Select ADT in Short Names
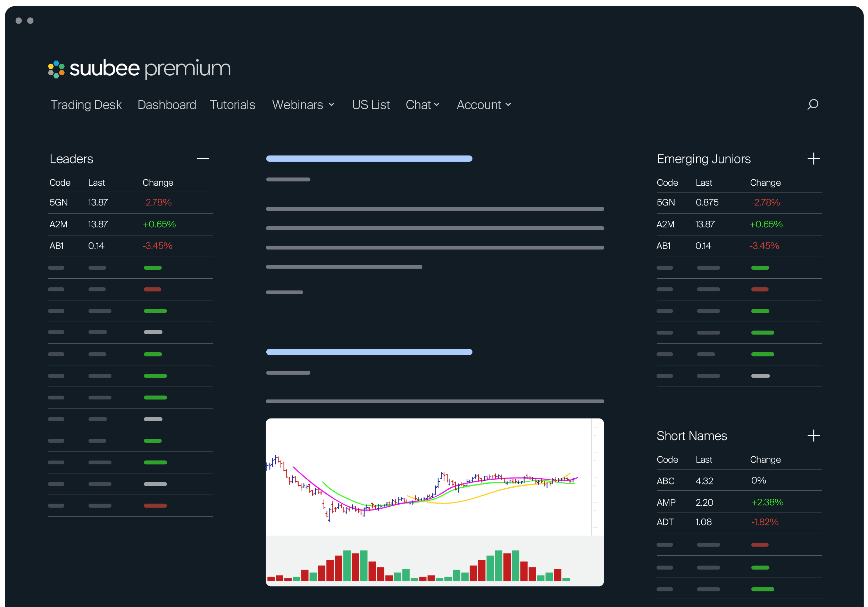The image size is (868, 607). click(x=739, y=522)
